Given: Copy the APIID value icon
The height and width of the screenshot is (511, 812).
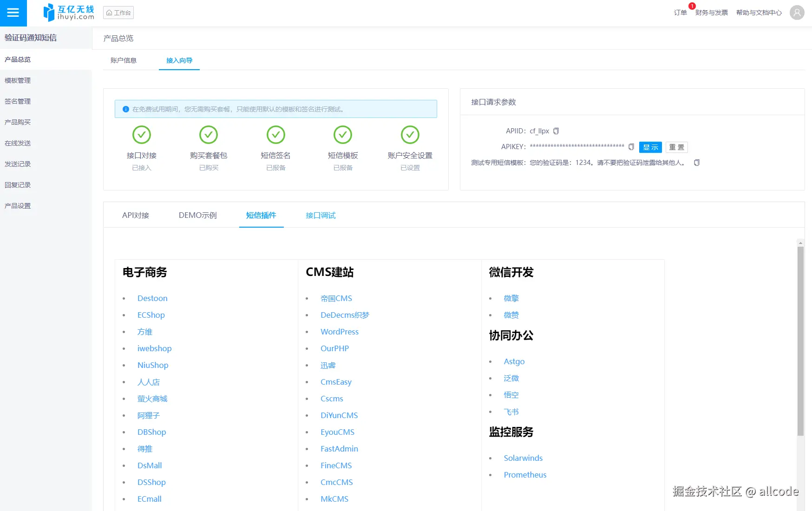Looking at the screenshot, I should [x=556, y=131].
